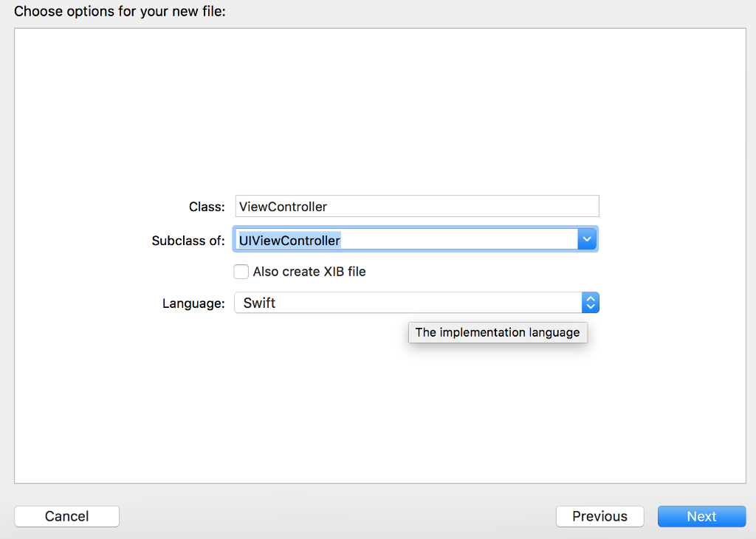The width and height of the screenshot is (756, 539).
Task: Proceed with the Next button
Action: [x=701, y=516]
